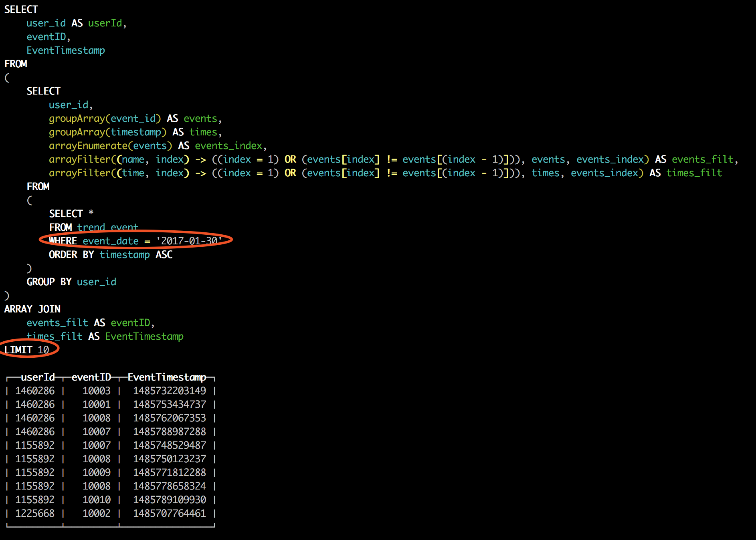The height and width of the screenshot is (540, 756).
Task: Click the userId column header in results
Action: click(38, 377)
